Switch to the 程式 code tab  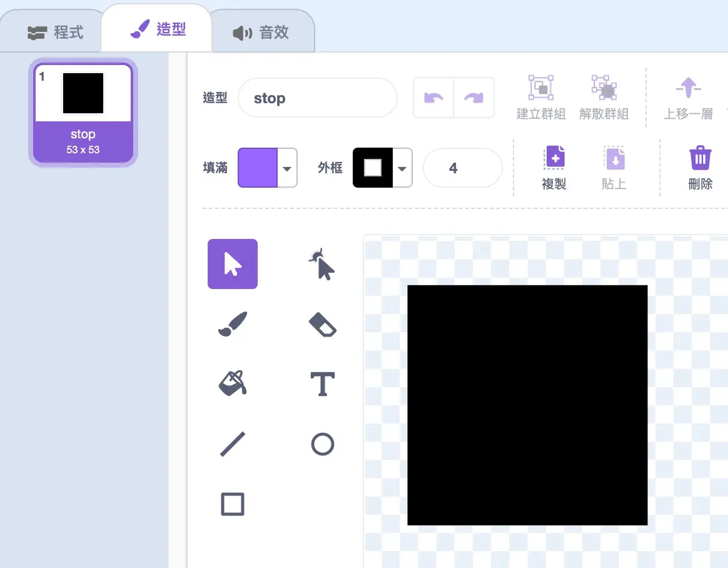[x=56, y=33]
